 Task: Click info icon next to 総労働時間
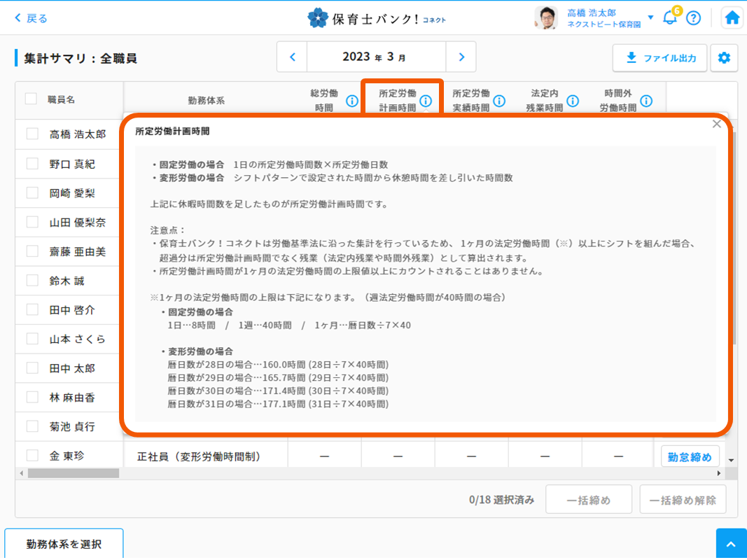tap(352, 101)
